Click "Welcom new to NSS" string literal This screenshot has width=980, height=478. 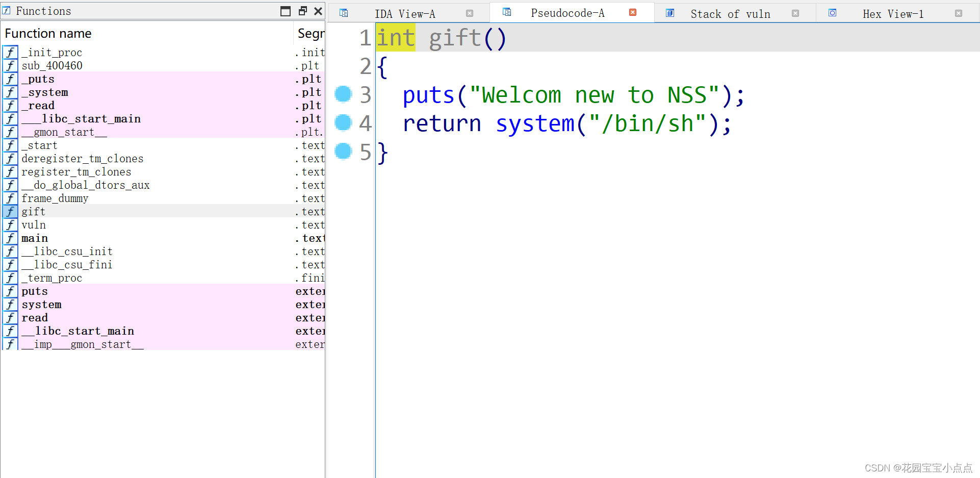click(595, 95)
